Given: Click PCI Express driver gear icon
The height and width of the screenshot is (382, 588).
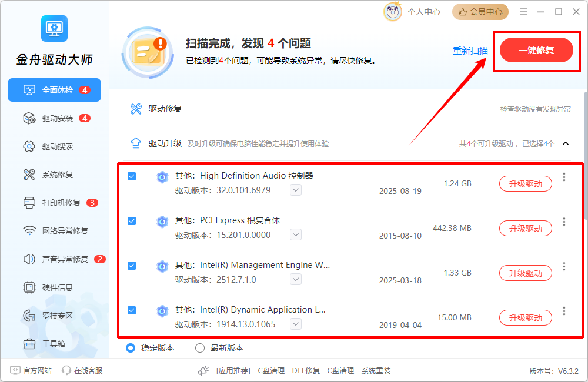Looking at the screenshot, I should [162, 222].
